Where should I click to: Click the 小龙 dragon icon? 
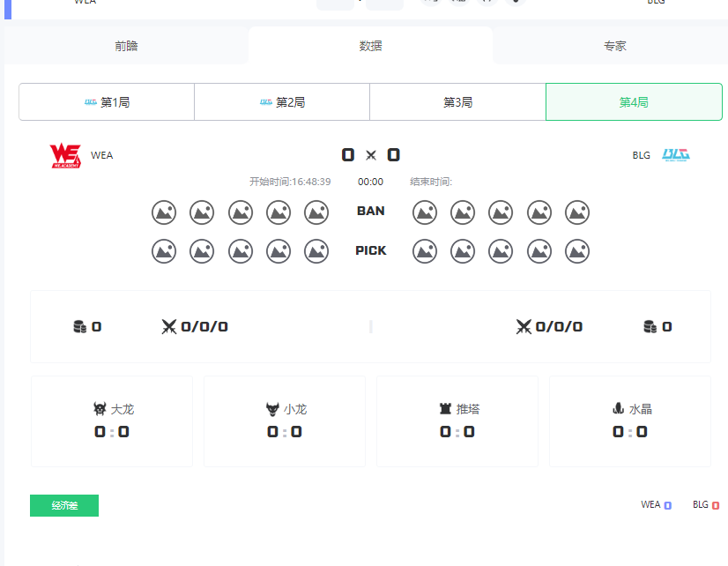click(272, 408)
